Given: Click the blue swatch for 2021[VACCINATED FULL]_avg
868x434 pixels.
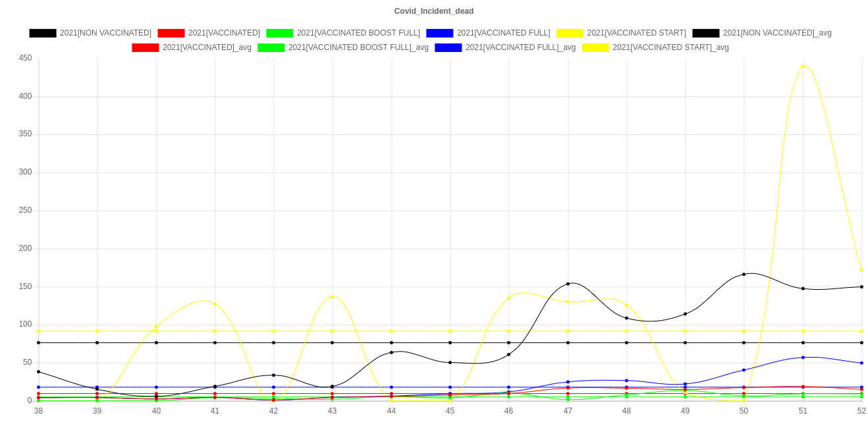Looking at the screenshot, I should 448,47.
